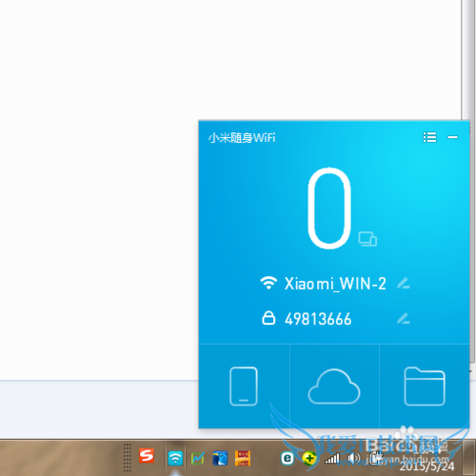Screen dimensions: 476x476
Task: Edit the WiFi name Xiaomi_WIN-2
Action: [x=404, y=283]
